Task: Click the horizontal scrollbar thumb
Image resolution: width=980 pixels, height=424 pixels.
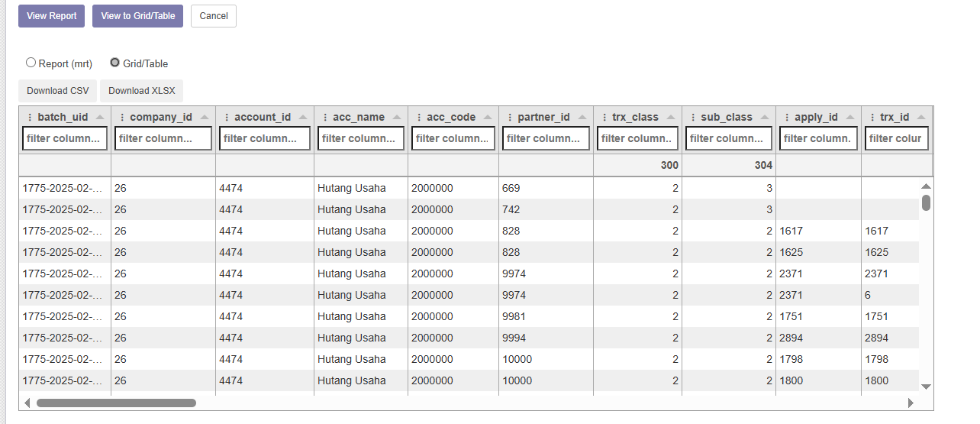Action: (x=116, y=403)
